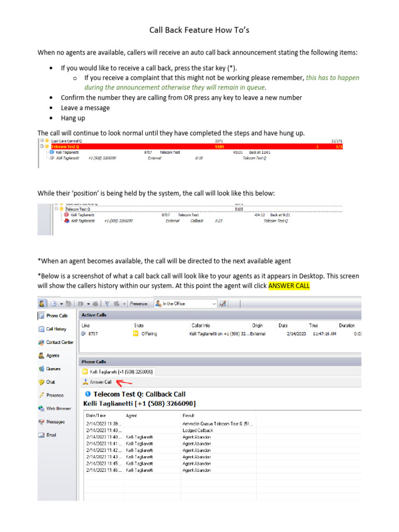
Task: Collapse Telecom Test Q in the callback-position screenshot
Action: (x=56, y=209)
